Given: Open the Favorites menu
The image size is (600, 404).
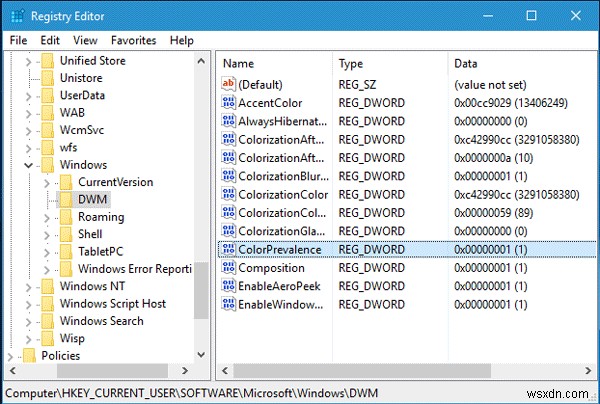Looking at the screenshot, I should click(134, 40).
